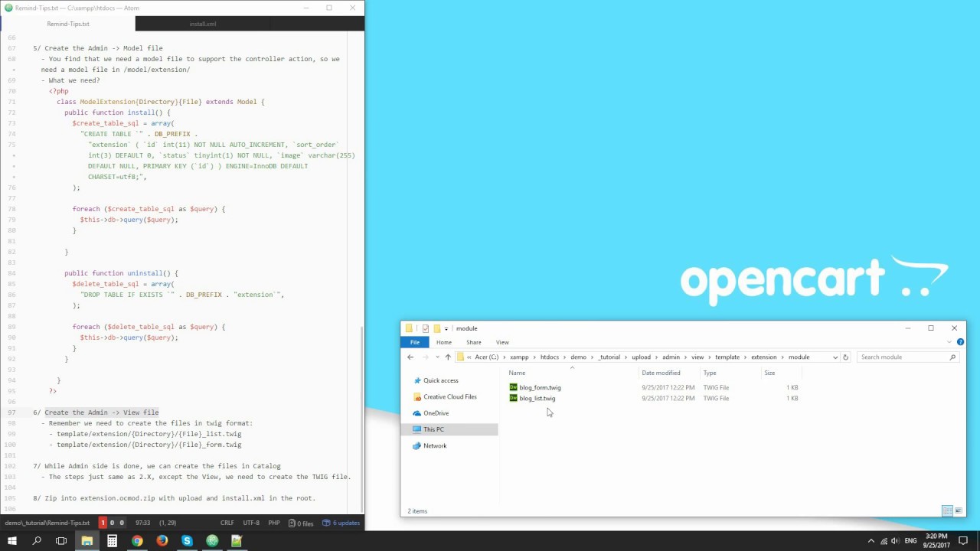This screenshot has width=980, height=551.
Task: Switch to the install.xml tab in Atom
Action: click(203, 24)
